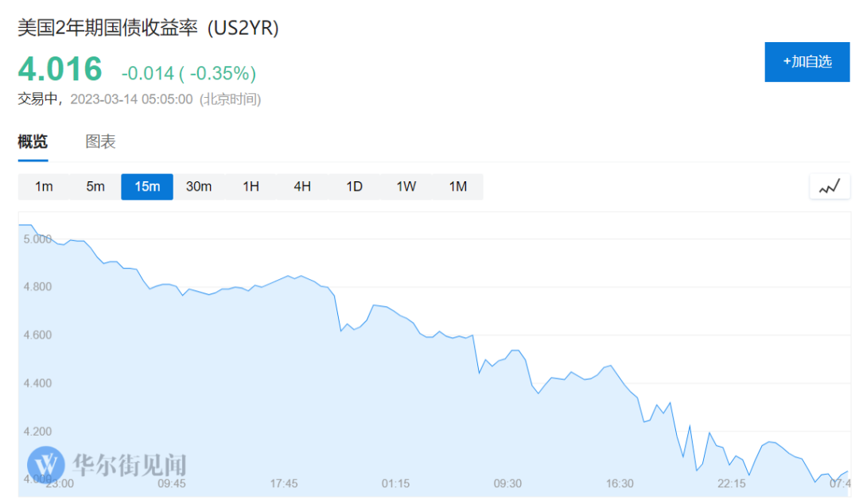Click the 美国2年期国债收益率 (US2YR) title

(x=149, y=28)
